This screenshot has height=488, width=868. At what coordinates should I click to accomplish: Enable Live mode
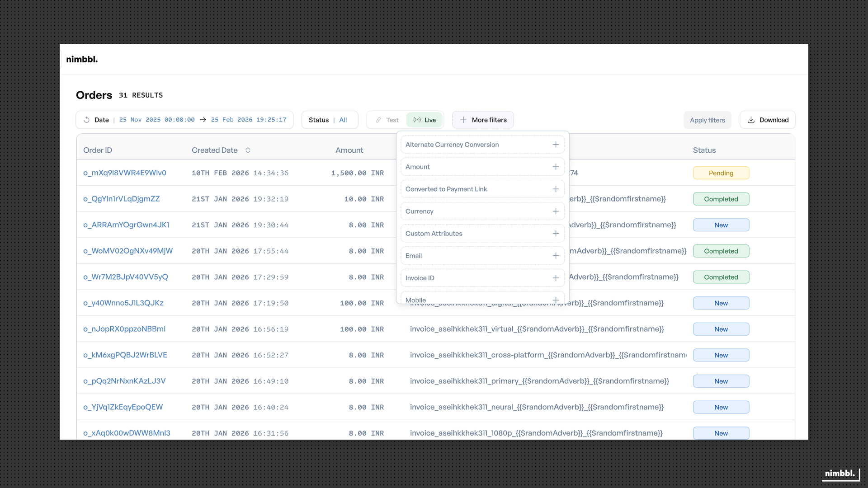click(x=424, y=120)
